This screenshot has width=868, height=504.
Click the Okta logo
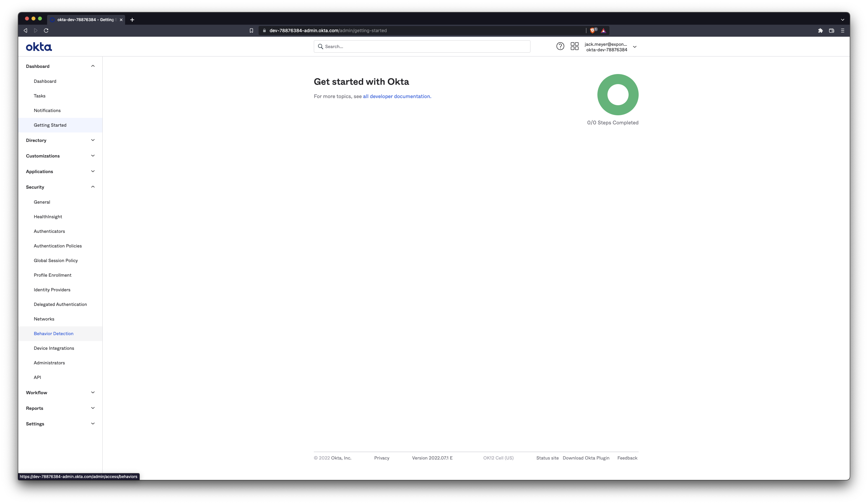point(39,47)
